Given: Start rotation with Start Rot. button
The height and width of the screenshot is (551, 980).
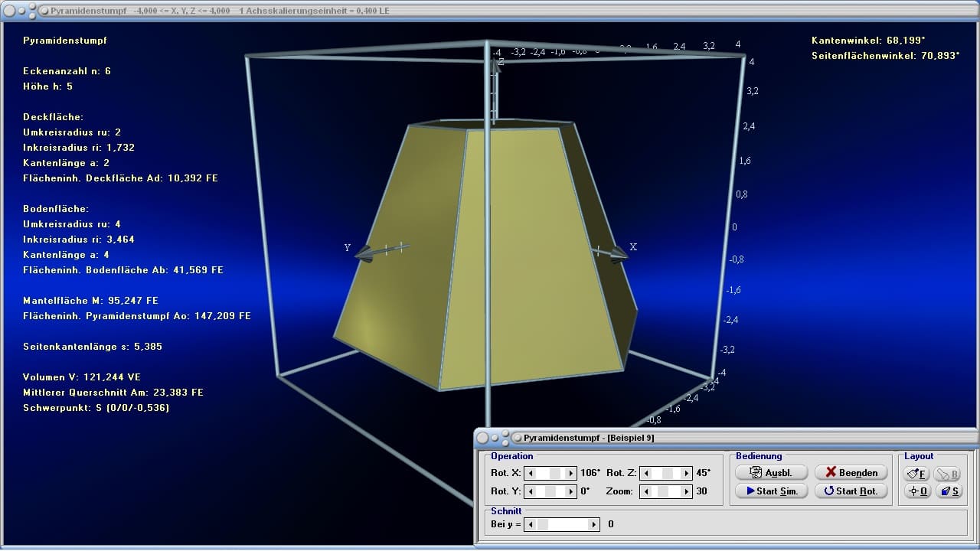Looking at the screenshot, I should tap(851, 491).
